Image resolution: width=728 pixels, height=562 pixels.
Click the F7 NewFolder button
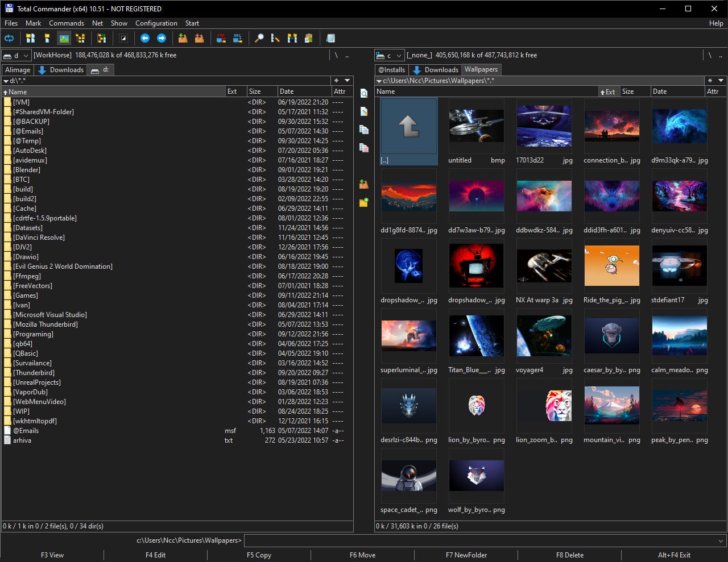pos(466,555)
